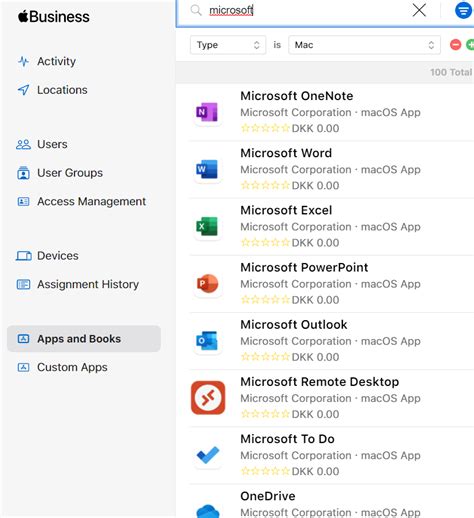The image size is (474, 518).
Task: Click To Do's DKK 0.00 price
Action: coord(315,471)
